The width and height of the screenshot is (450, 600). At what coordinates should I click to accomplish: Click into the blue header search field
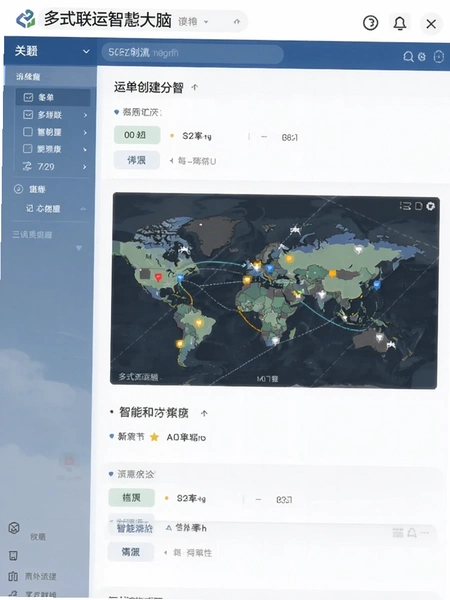(192, 53)
